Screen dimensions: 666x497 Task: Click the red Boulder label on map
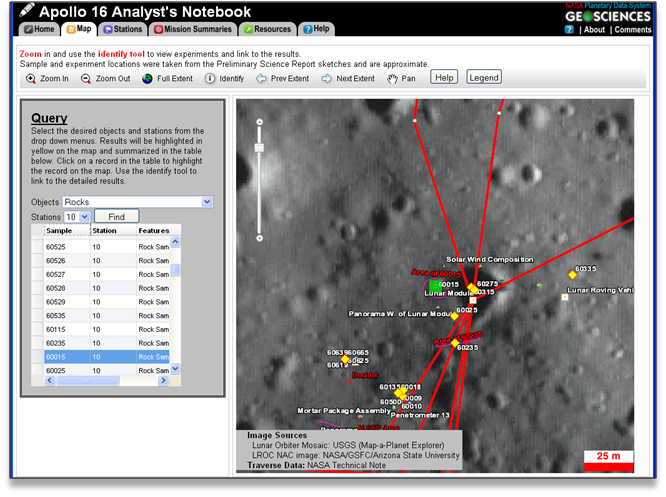click(x=365, y=375)
